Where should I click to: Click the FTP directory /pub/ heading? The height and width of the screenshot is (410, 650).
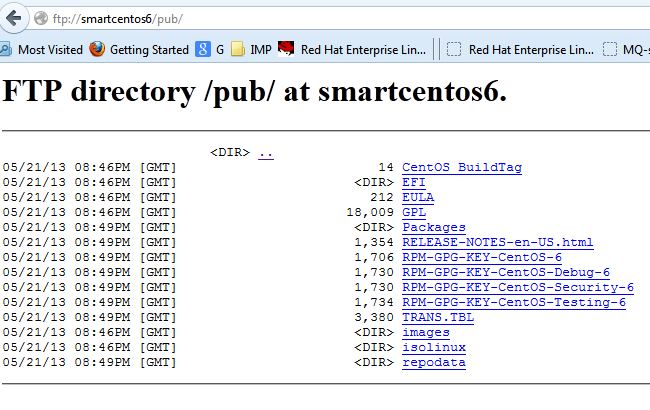click(255, 91)
